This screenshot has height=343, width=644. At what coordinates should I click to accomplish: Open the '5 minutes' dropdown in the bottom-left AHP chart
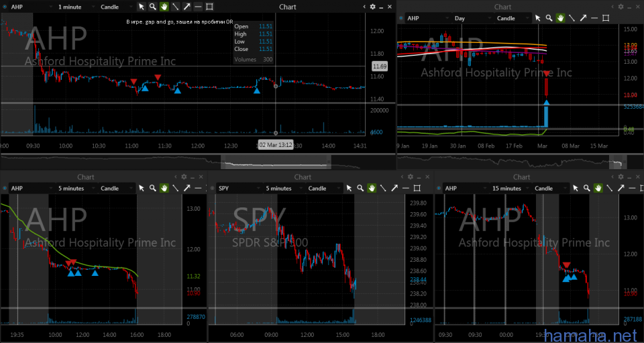point(76,188)
